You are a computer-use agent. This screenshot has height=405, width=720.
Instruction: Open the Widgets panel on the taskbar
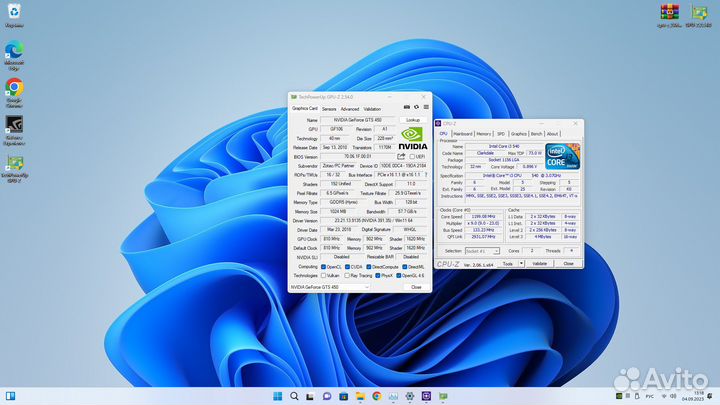pos(10,396)
